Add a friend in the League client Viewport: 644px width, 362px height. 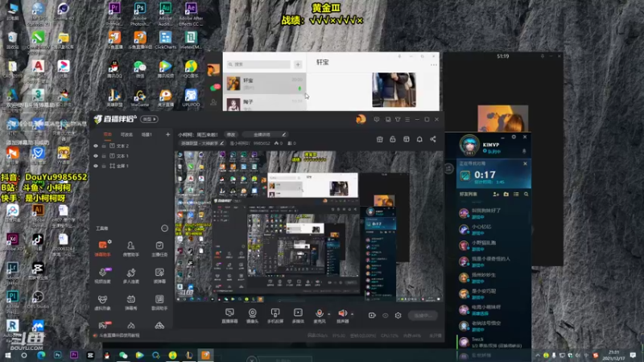[x=496, y=194]
